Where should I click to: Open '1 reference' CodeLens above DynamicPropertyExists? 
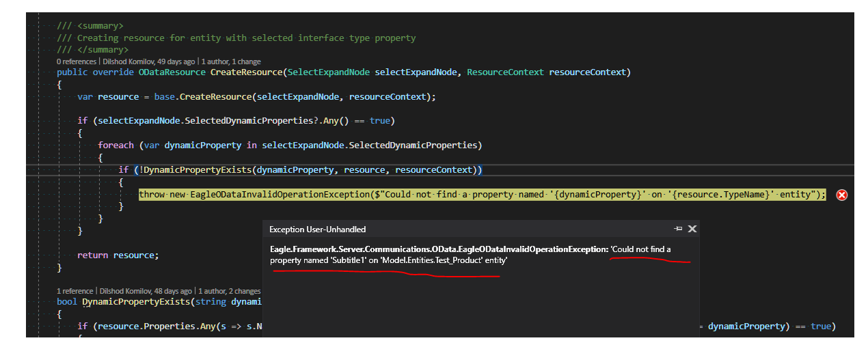pos(74,291)
